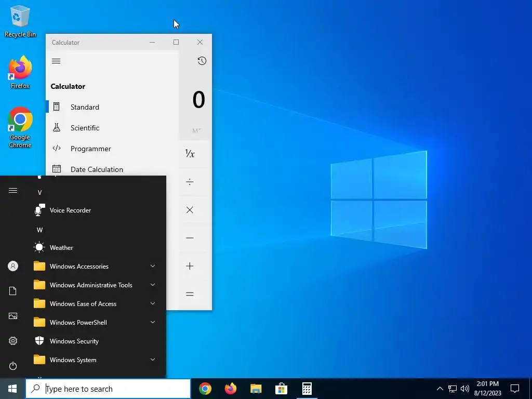Open Voice Recorder from Start menu

click(x=96, y=210)
